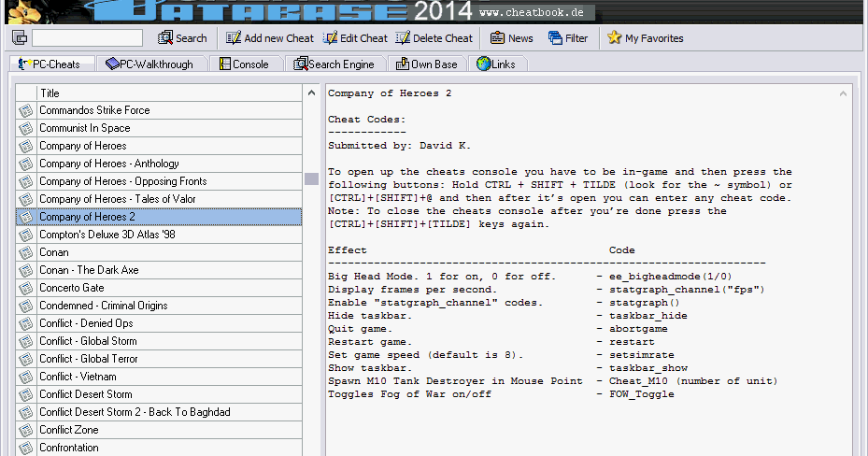The height and width of the screenshot is (456, 868).
Task: Click the icon left of search box
Action: tap(20, 38)
